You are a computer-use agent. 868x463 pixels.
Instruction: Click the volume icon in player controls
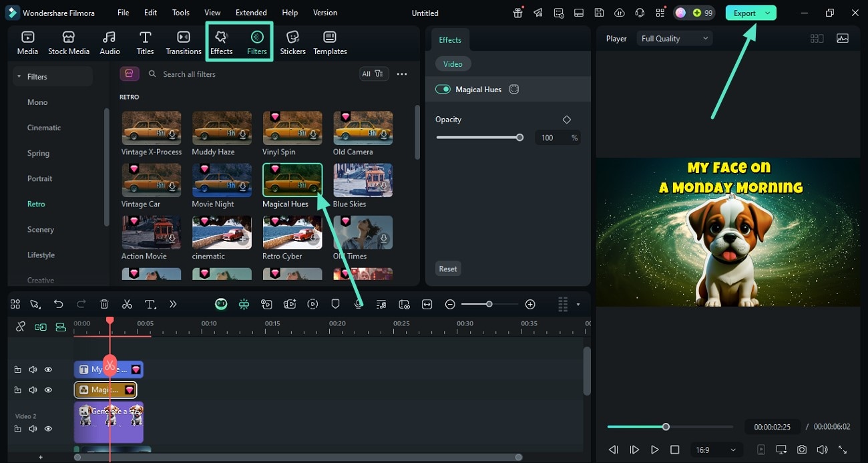(x=822, y=450)
